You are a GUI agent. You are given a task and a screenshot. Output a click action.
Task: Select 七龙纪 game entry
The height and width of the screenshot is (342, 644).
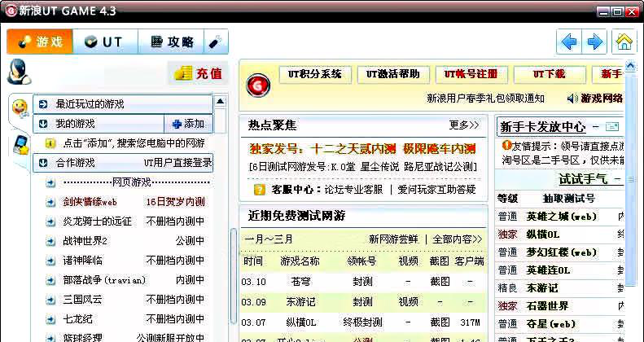click(77, 319)
